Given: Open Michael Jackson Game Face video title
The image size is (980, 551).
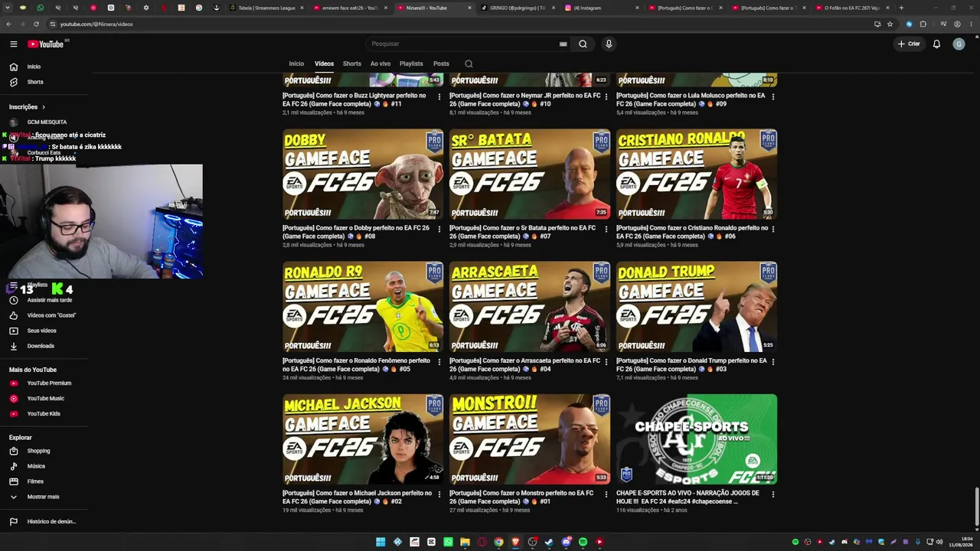Looking at the screenshot, I should coord(357,497).
